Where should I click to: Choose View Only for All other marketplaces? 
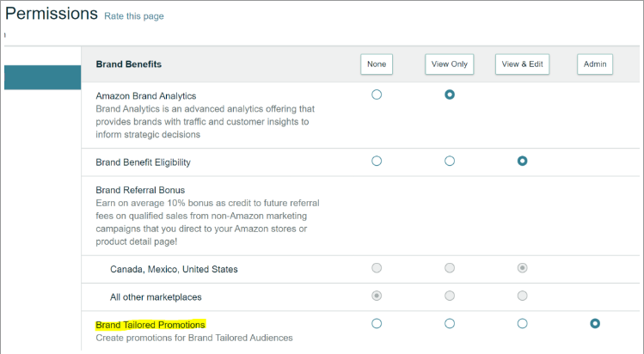pyautogui.click(x=450, y=296)
